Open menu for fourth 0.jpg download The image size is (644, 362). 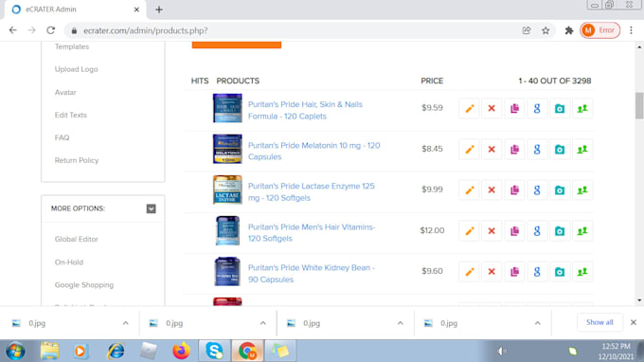click(537, 323)
